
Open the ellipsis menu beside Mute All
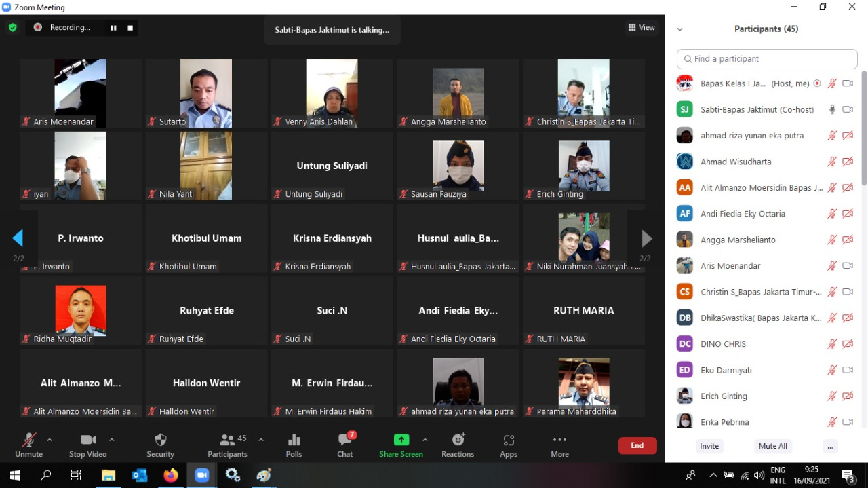(830, 446)
